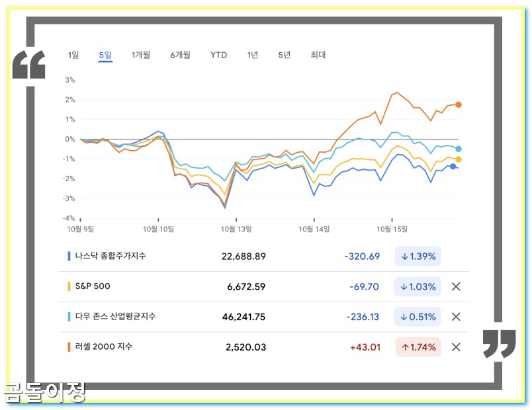The height and width of the screenshot is (410, 532).
Task: Click the point change -69.70
Action: [x=365, y=287]
